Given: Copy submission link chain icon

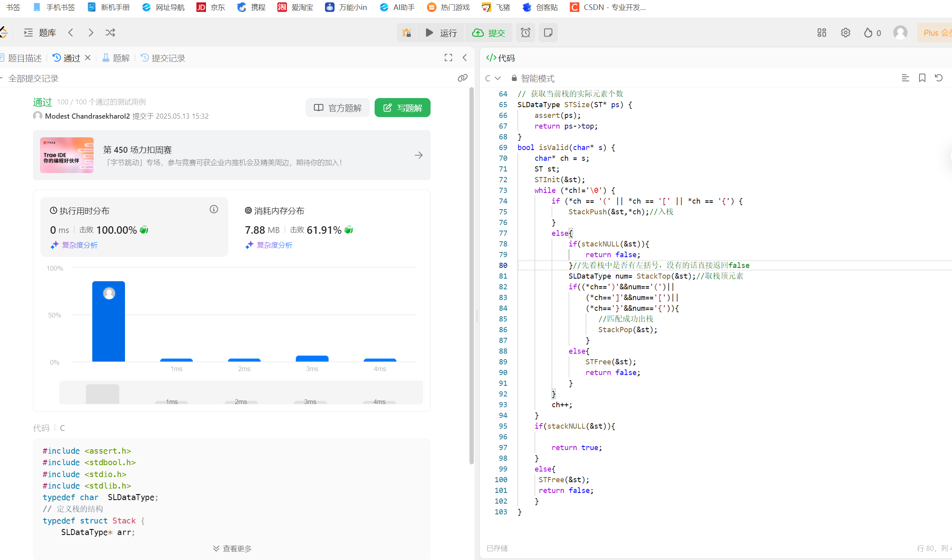Looking at the screenshot, I should 462,78.
